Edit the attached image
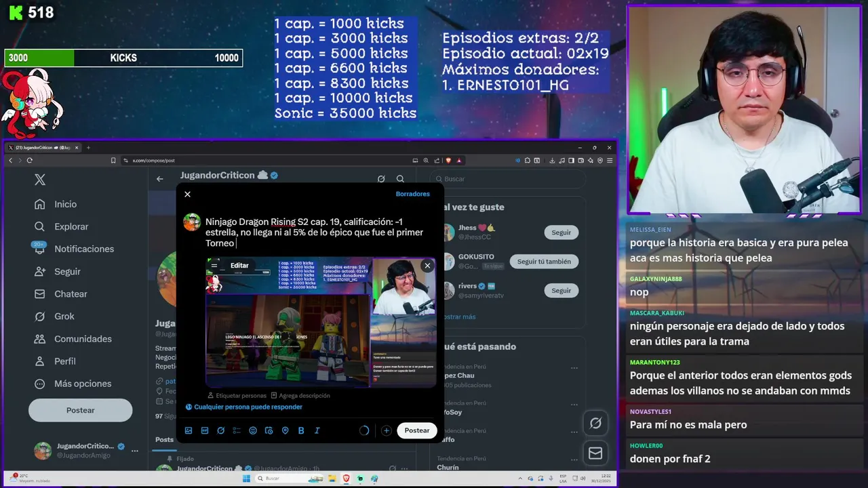This screenshot has height=488, width=868. click(x=239, y=266)
